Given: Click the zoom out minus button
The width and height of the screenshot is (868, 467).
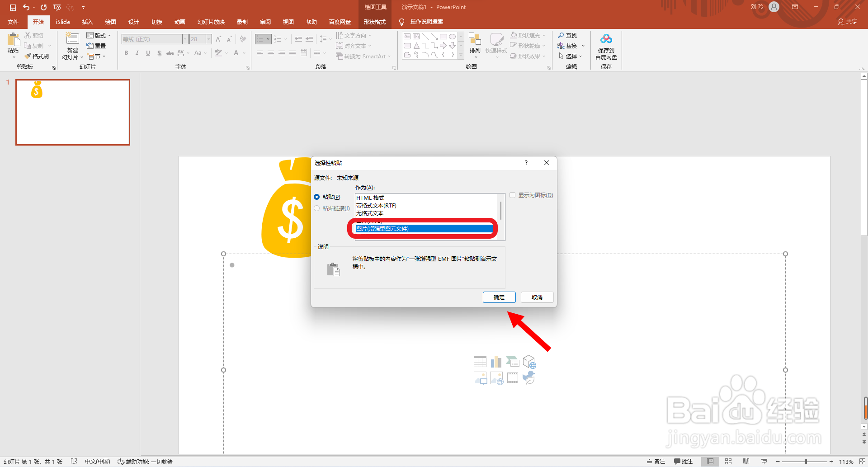Looking at the screenshot, I should click(x=778, y=462).
